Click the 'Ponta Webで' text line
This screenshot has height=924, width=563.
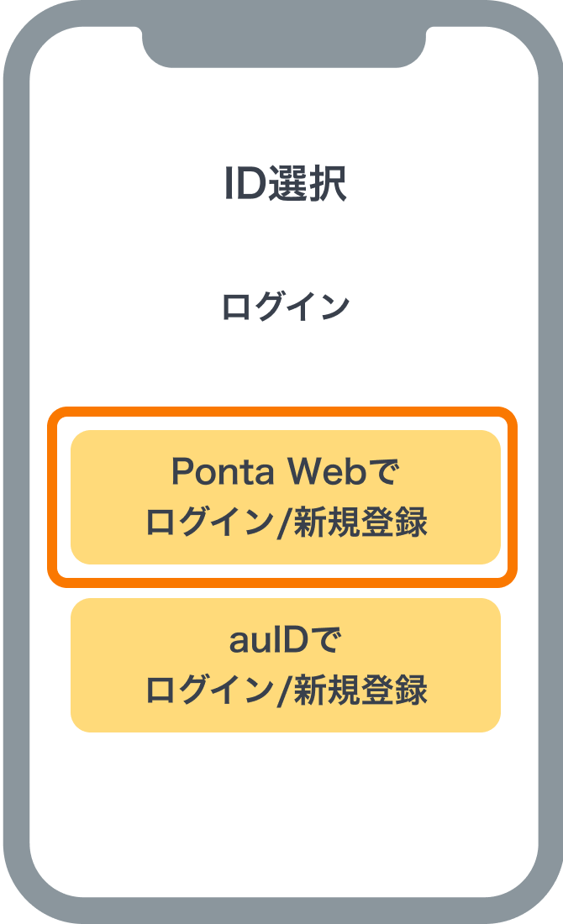tap(282, 473)
